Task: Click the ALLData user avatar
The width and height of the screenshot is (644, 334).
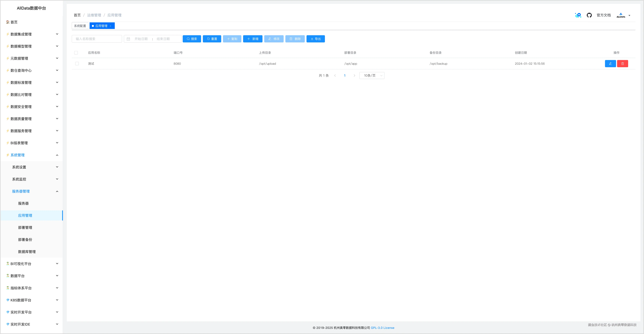Action: click(x=621, y=15)
